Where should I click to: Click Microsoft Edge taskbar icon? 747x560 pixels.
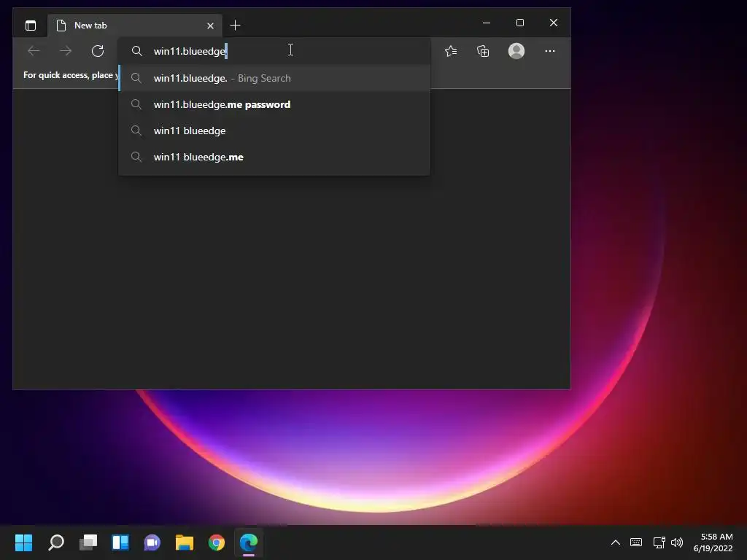coord(249,542)
